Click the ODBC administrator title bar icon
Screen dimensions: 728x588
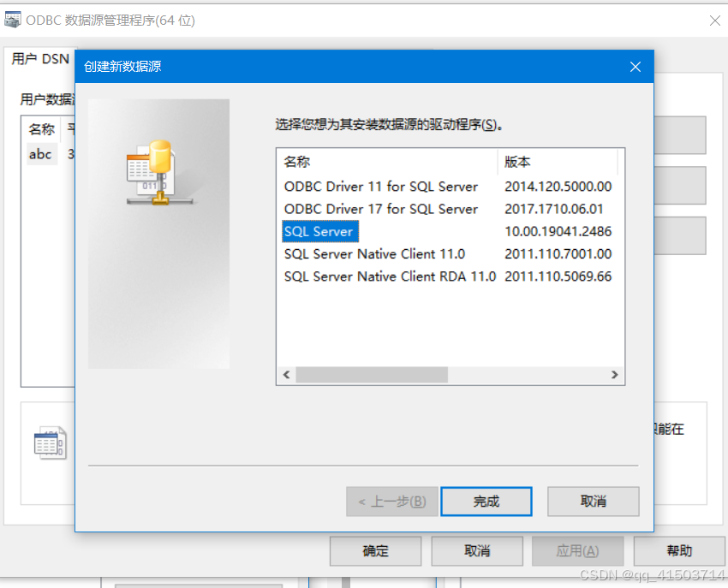click(13, 20)
